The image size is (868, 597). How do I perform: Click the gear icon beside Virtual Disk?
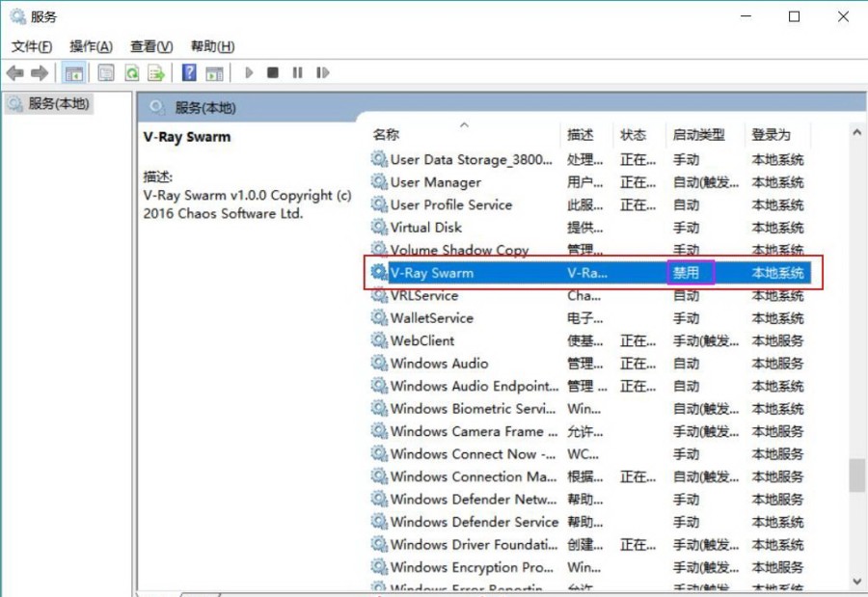379,227
